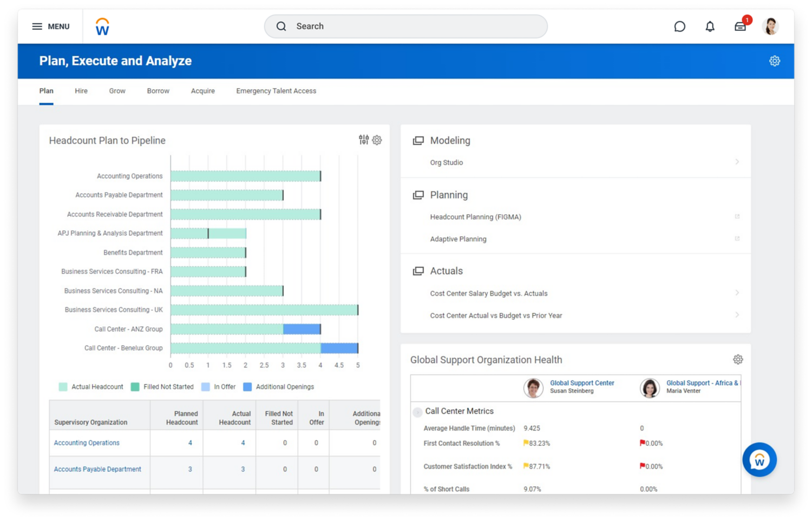Viewport: 812px width, 521px height.
Task: Open the inbox tray with badge
Action: click(x=740, y=27)
